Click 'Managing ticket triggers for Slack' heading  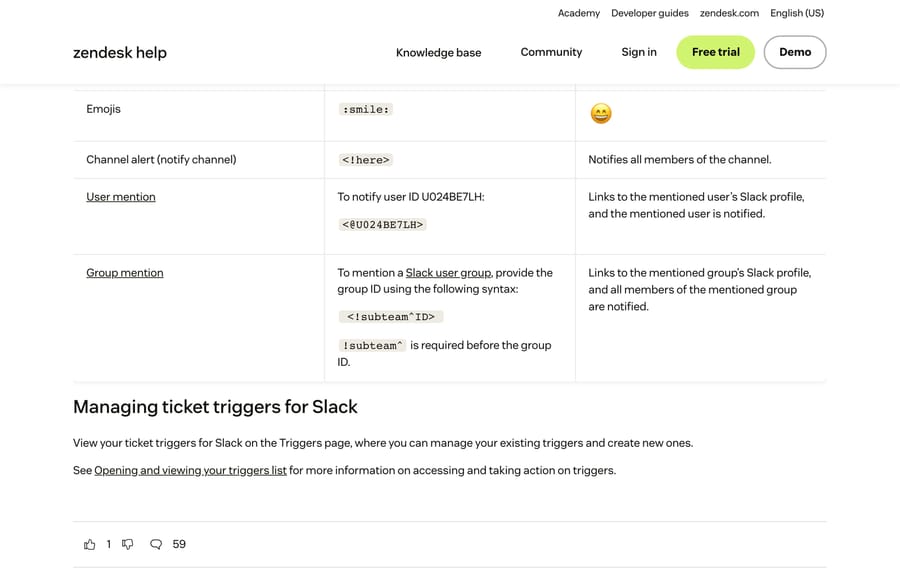[x=215, y=406]
